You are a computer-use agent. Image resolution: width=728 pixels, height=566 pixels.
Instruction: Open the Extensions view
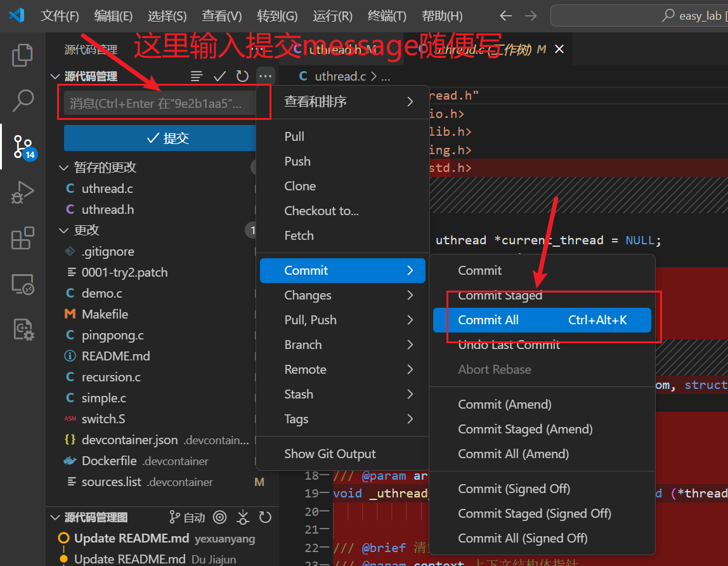22,239
